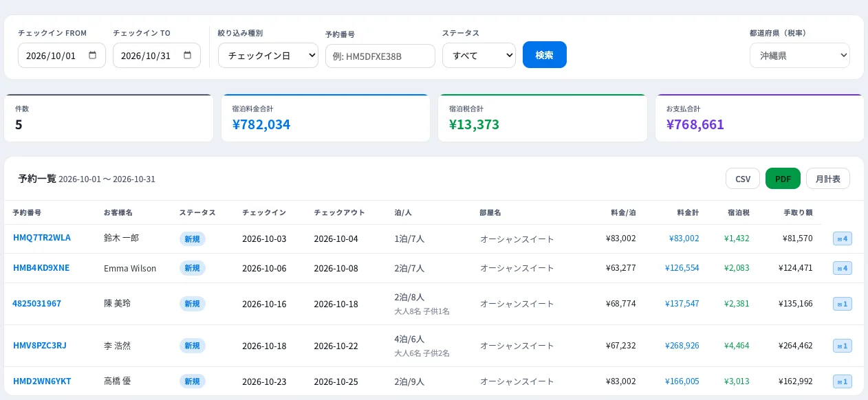Image resolution: width=868 pixels, height=400 pixels.
Task: Click nightly rate ¥63,277
Action: point(621,268)
